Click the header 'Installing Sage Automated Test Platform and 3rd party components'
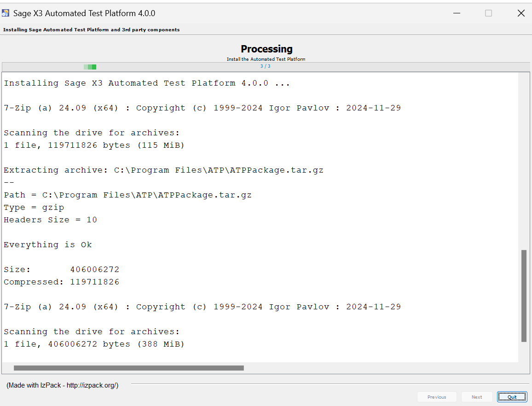Viewport: 532px width, 406px height. 91,30
